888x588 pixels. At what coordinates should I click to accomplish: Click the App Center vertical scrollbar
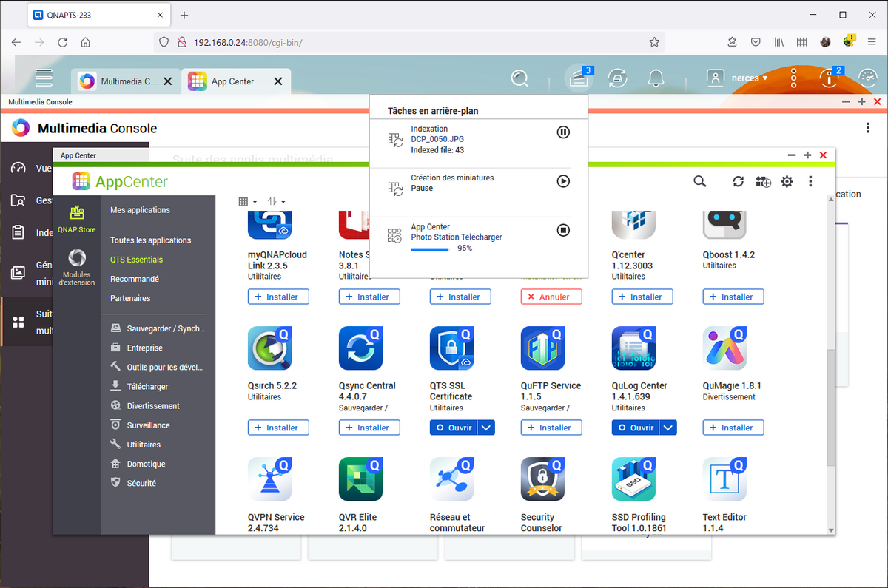pos(832,408)
